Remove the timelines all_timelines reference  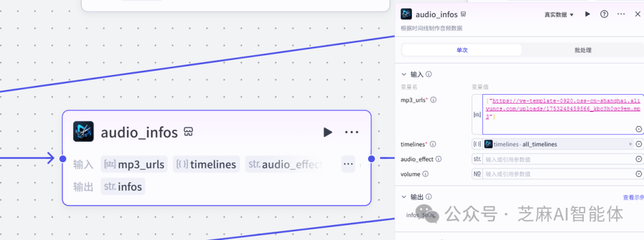coord(630,144)
